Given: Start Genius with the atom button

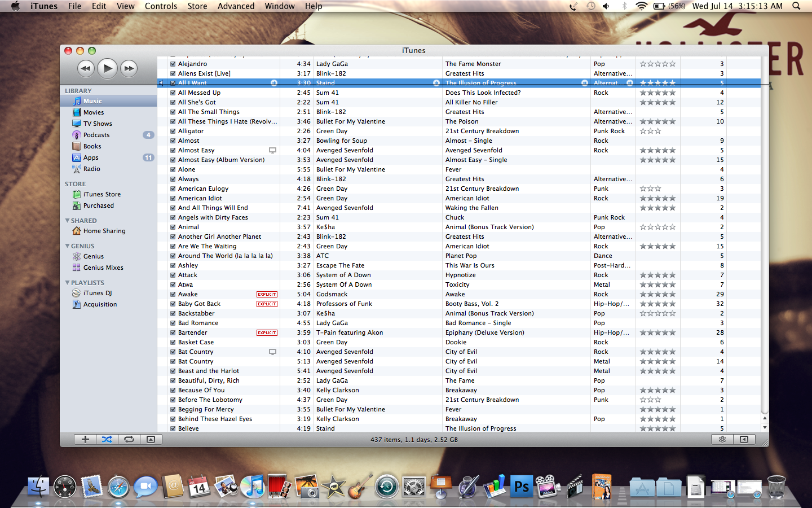Looking at the screenshot, I should [722, 439].
